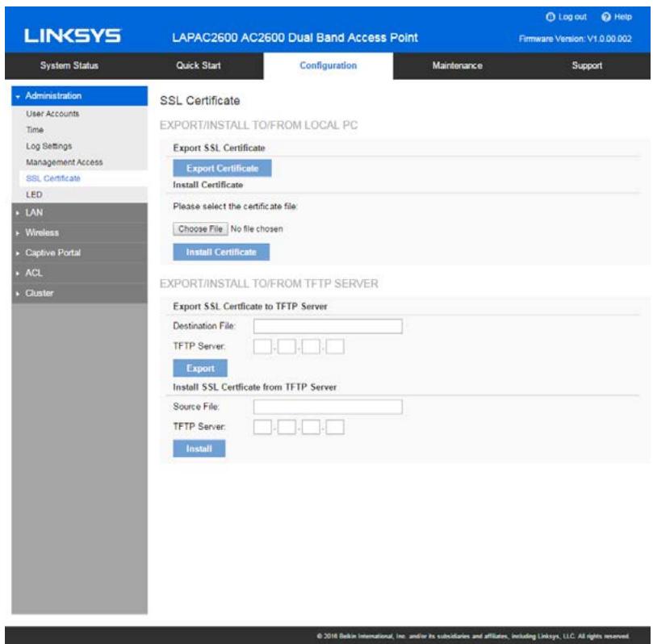This screenshot has height=644, width=653.
Task: Click the 'Export SSL Certificate' section label
Action: point(219,148)
